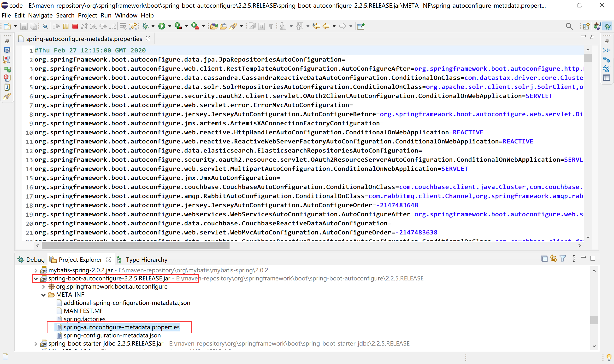Click the toolbar search magnifier icon

click(569, 26)
